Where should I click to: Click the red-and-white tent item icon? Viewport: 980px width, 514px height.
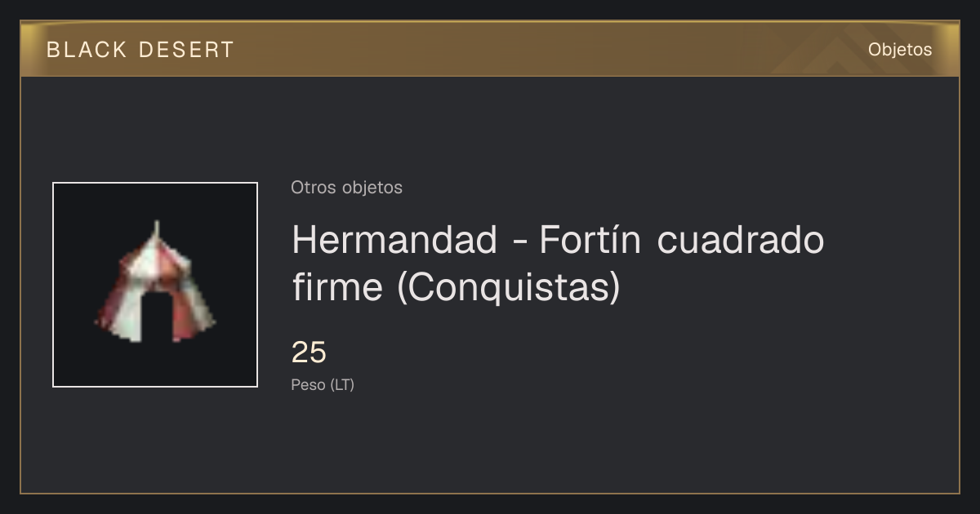[155, 283]
